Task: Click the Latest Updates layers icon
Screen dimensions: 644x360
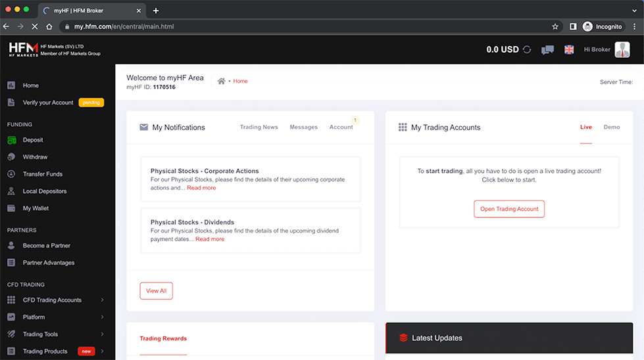Action: tap(403, 338)
